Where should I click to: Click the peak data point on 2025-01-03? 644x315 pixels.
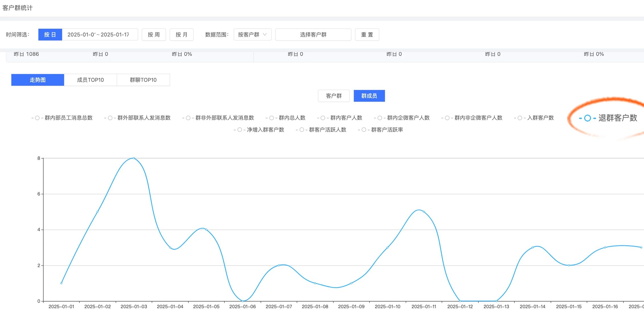pyautogui.click(x=134, y=158)
